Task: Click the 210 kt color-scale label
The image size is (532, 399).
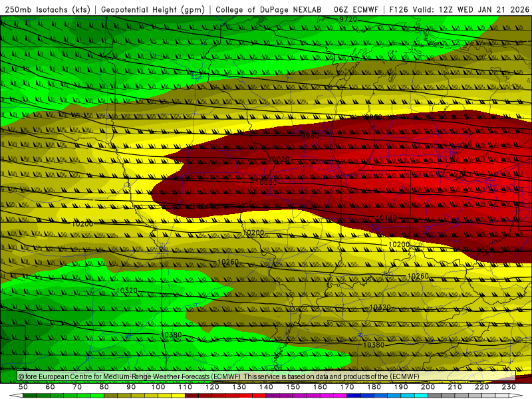Action: coord(455,387)
